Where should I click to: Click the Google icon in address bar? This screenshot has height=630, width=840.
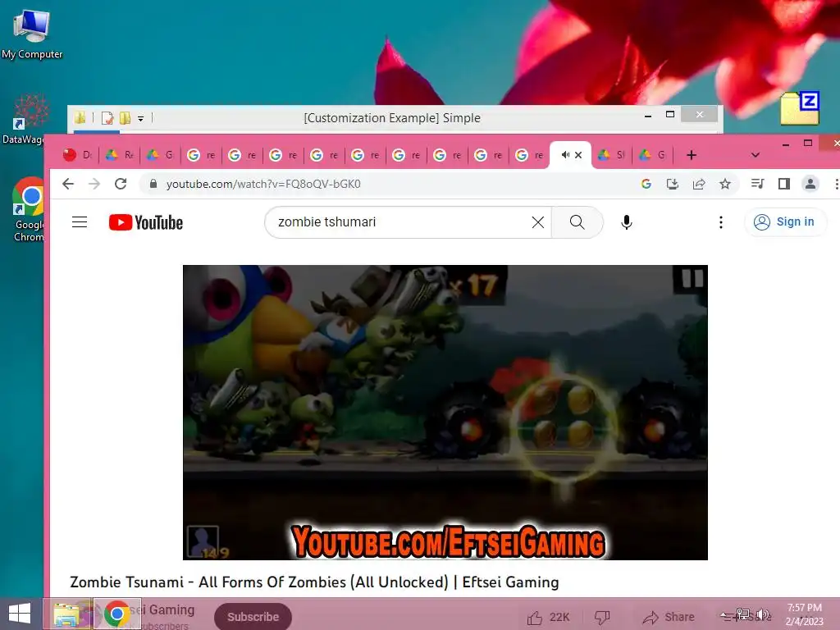pos(646,185)
